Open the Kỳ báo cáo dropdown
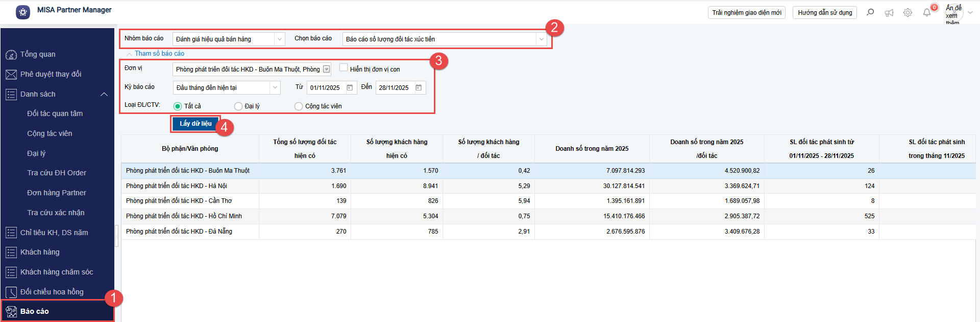 point(275,88)
